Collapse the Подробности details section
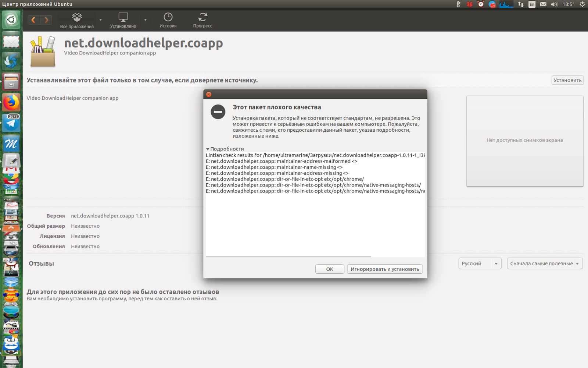This screenshot has width=588, height=368. click(x=225, y=149)
